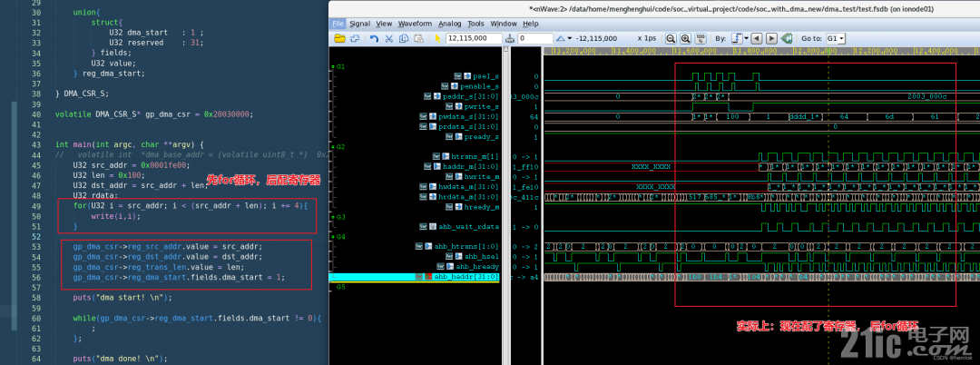The width and height of the screenshot is (980, 365).
Task: Select signal penable_s
Action: click(x=480, y=86)
